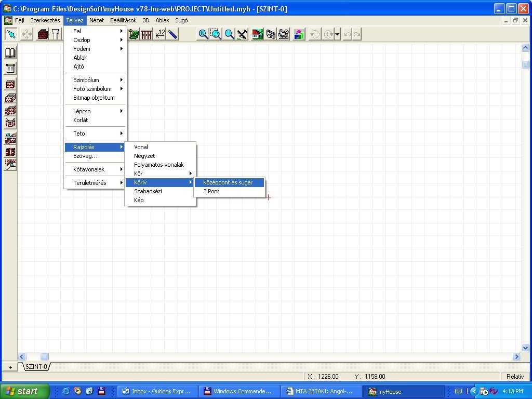The image size is (532, 399).
Task: Select the arrow pointer selection tool
Action: [x=11, y=34]
